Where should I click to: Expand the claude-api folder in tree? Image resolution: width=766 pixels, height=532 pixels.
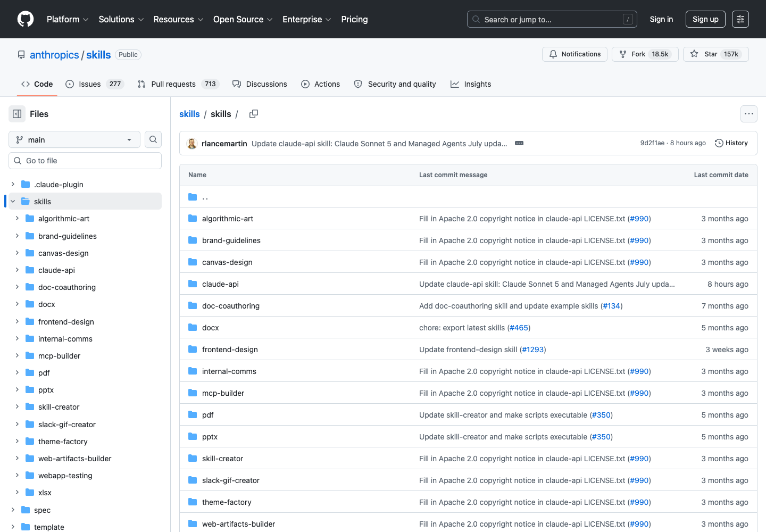point(17,270)
